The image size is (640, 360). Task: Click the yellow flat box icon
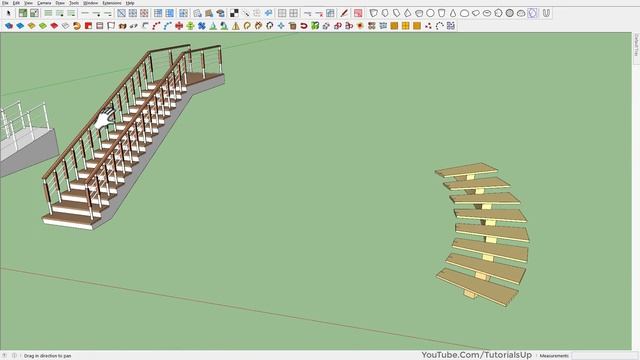tap(31, 26)
